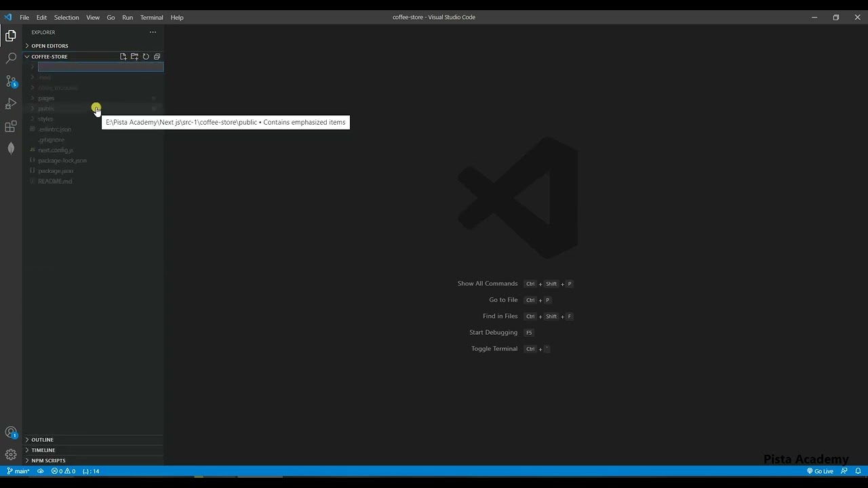
Task: Expand the OUTLINE section
Action: [93, 440]
